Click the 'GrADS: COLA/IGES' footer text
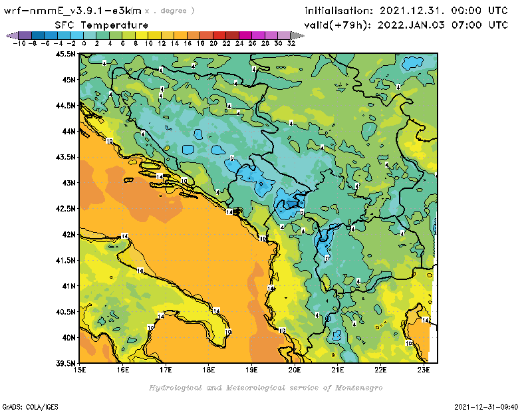Viewport: 532px width, 411px height. click(x=30, y=407)
